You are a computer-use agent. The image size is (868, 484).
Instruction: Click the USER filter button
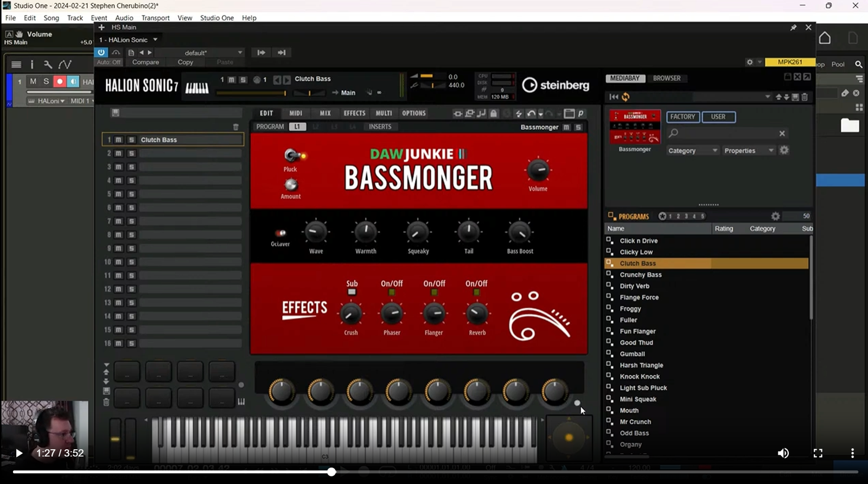718,117
